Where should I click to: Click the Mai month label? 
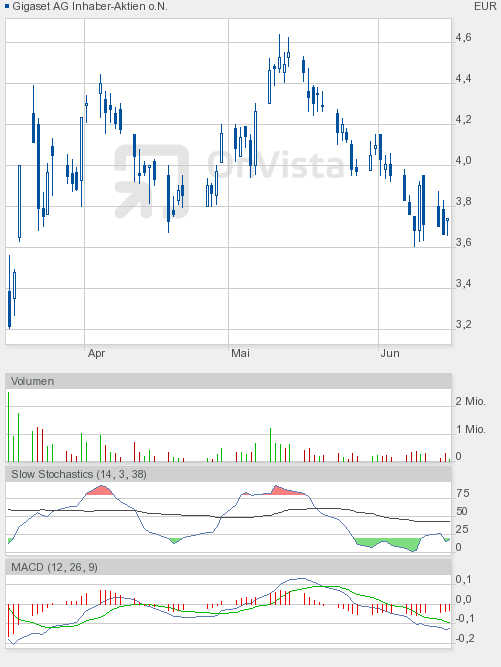pos(240,353)
